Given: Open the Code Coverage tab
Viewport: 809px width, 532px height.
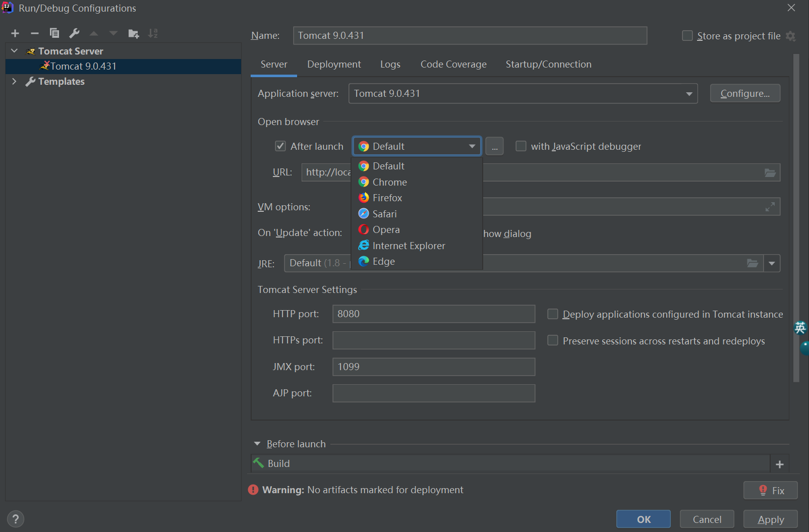Looking at the screenshot, I should 453,65.
